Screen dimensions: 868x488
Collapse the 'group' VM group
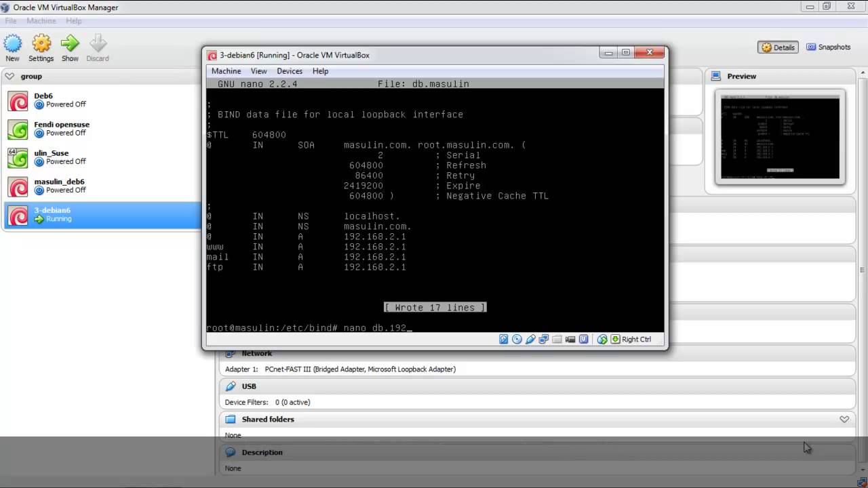click(x=9, y=77)
